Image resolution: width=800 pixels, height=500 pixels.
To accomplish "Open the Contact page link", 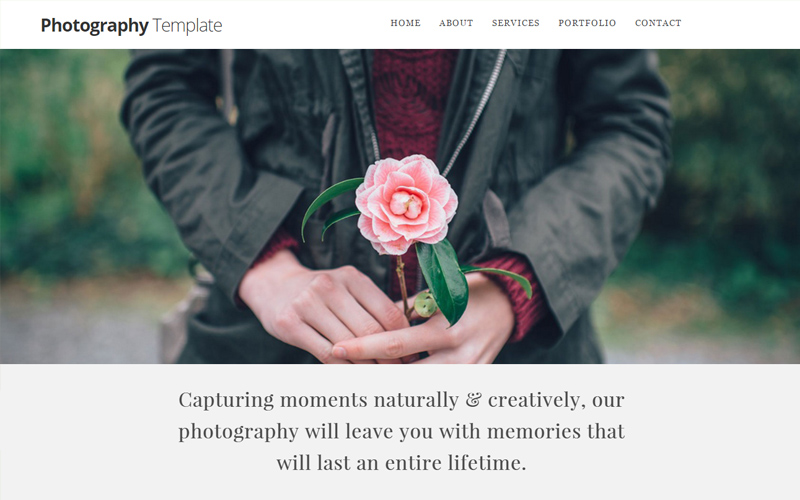I will pos(658,23).
